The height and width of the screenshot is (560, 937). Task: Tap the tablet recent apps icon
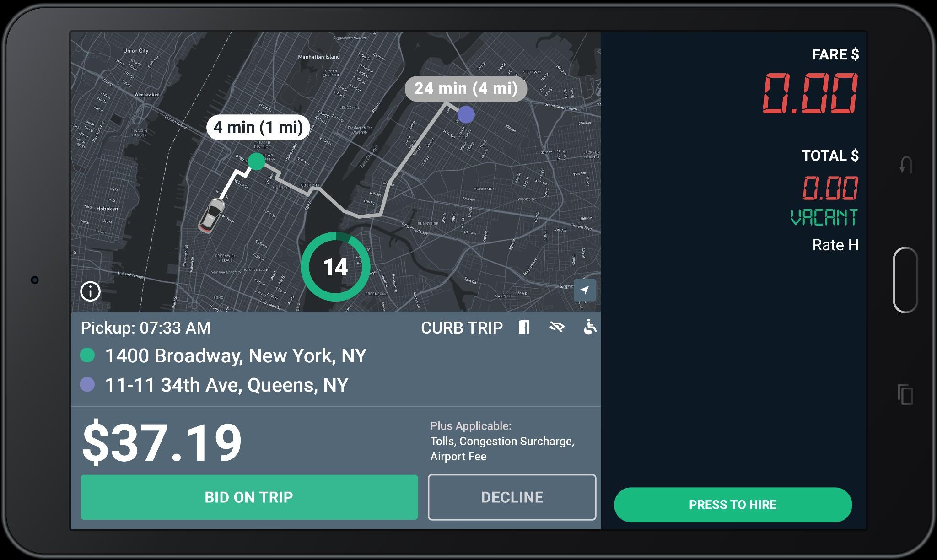coord(906,394)
